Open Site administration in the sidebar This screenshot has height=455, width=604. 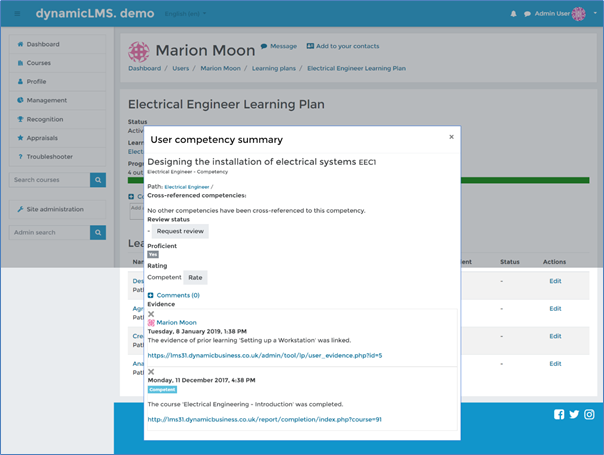(57, 209)
